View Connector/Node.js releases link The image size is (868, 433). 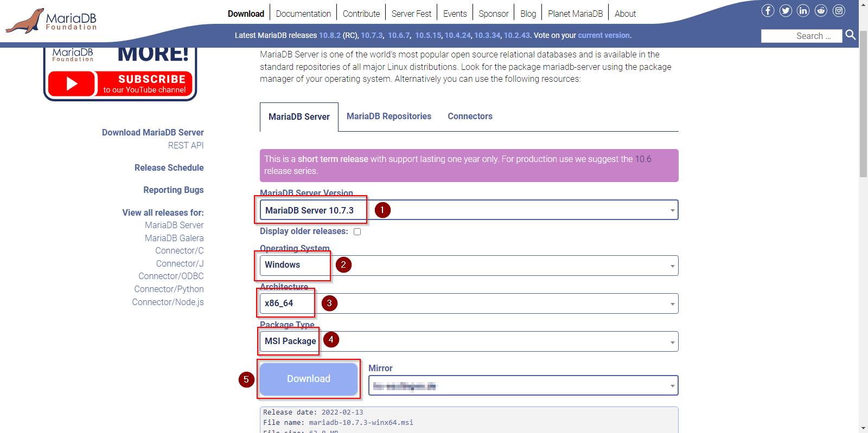point(168,302)
